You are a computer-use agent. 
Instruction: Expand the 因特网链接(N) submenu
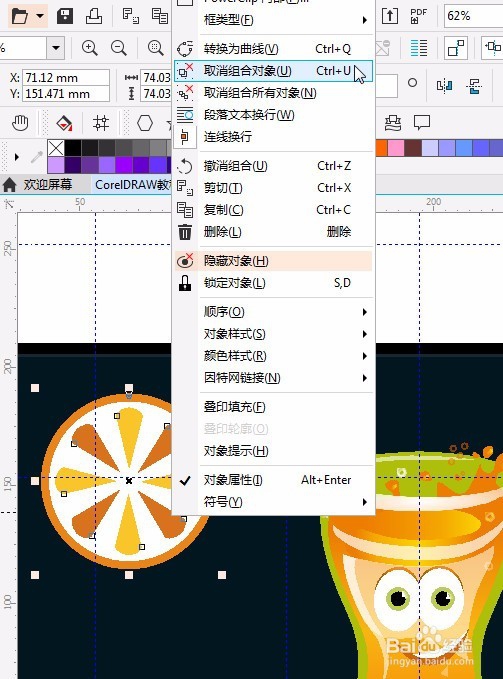tap(273, 378)
